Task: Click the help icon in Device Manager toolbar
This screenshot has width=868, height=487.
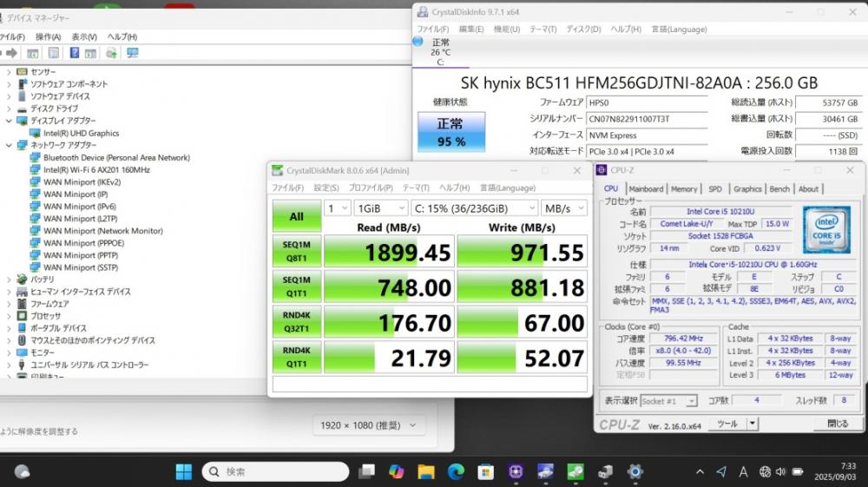Action: [74, 53]
